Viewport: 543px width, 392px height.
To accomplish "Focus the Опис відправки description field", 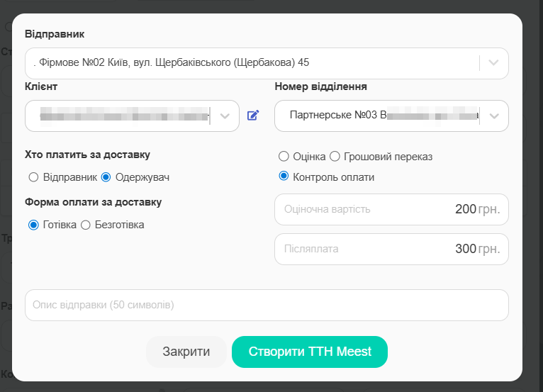I will tap(267, 305).
